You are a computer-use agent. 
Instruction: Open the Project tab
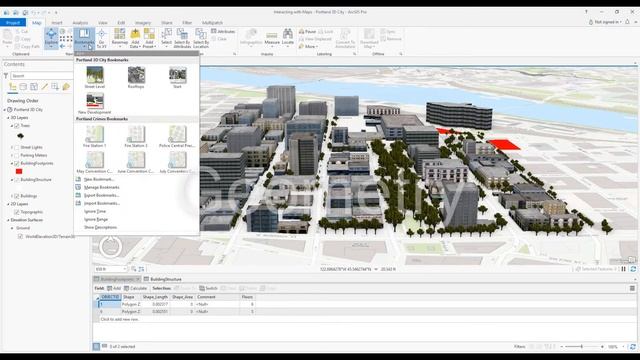(13, 22)
